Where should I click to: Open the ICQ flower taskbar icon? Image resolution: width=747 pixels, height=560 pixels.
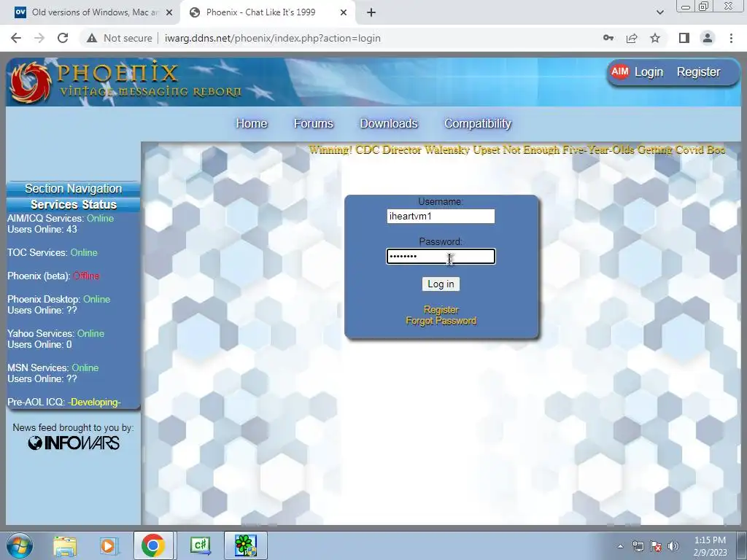pos(245,545)
